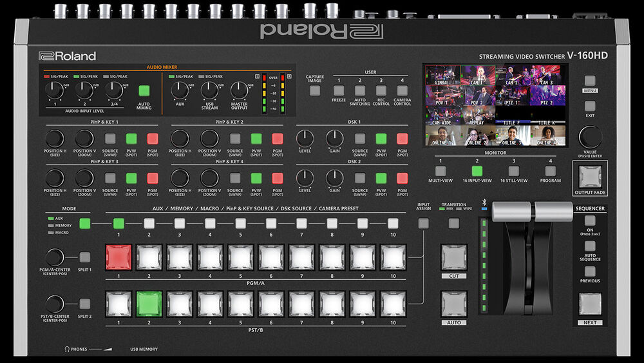Click PinP & KEY 1 SOURCE button
Viewport: 644px width, 363px height.
click(110, 139)
